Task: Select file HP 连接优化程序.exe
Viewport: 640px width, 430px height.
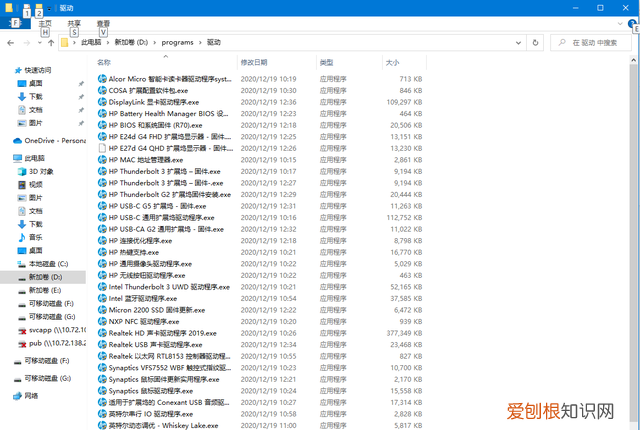Action: 140,241
